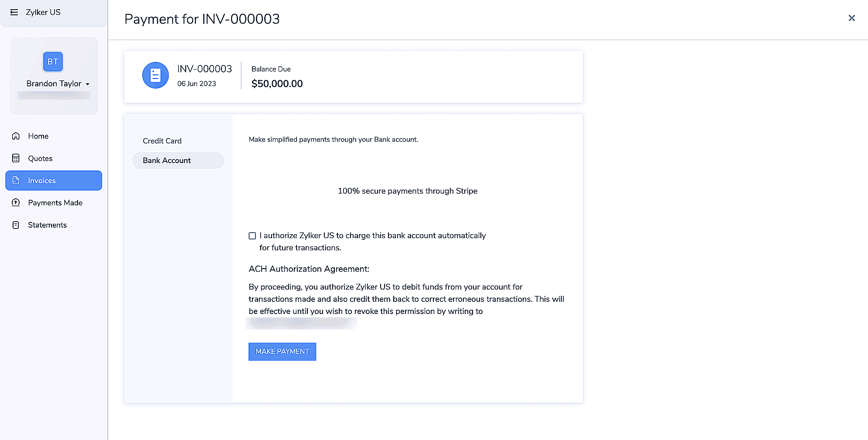Click the hamburger menu icon beside Zylker US
The image size is (868, 440).
pos(14,12)
